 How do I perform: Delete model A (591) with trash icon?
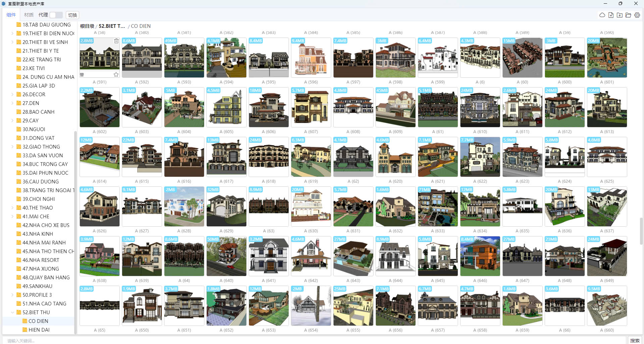(116, 41)
